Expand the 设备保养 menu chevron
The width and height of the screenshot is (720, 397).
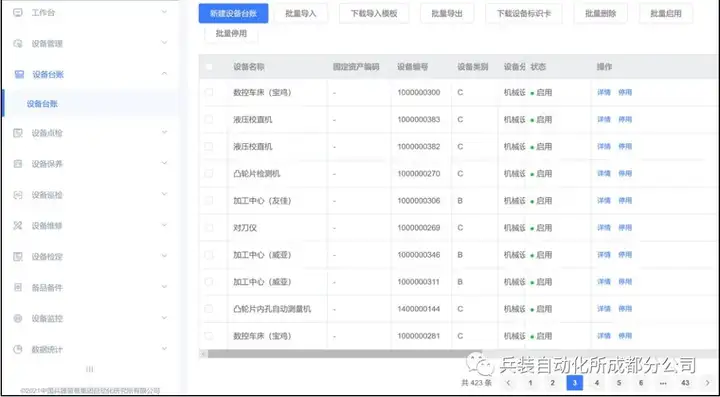pos(164,163)
